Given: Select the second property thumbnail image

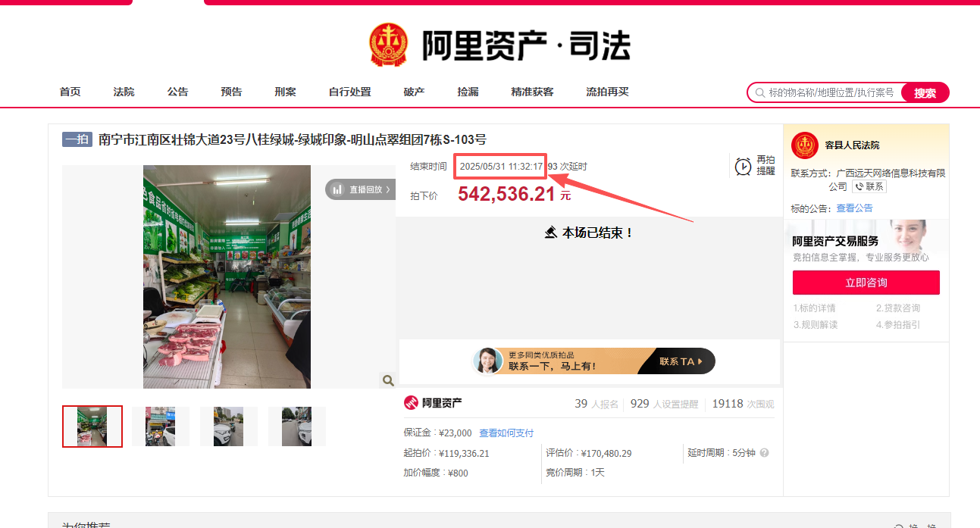Looking at the screenshot, I should tap(160, 426).
